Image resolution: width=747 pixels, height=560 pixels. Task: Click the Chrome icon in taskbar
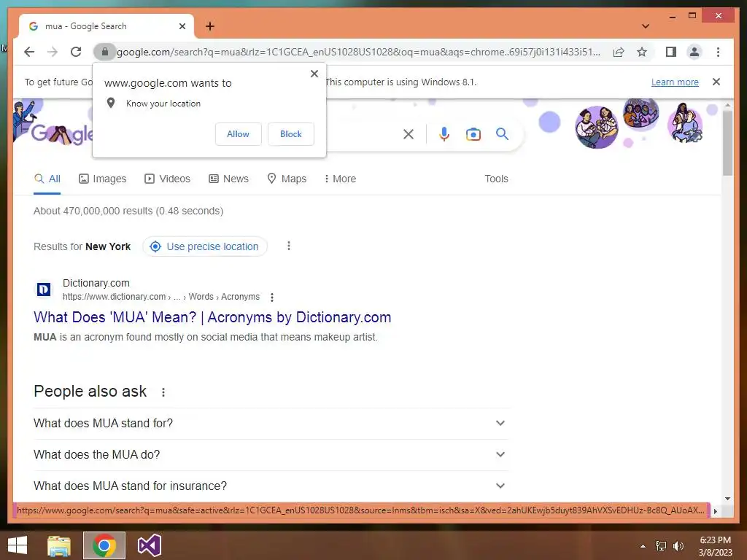click(x=104, y=545)
